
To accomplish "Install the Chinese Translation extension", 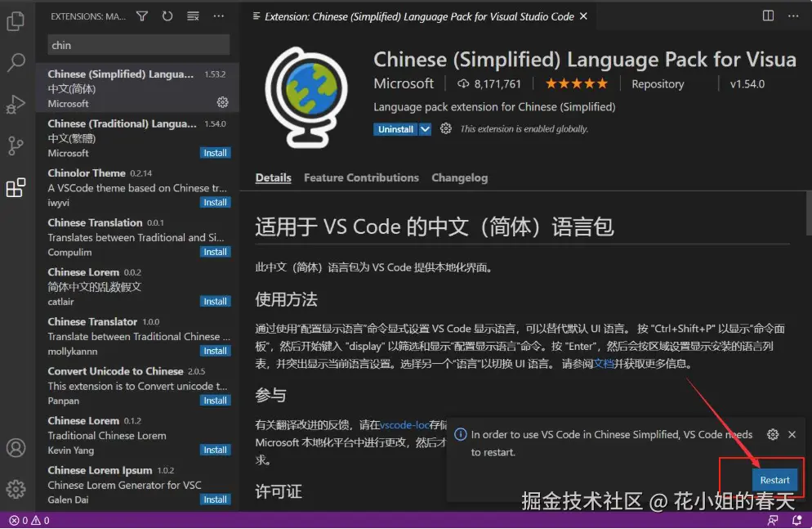I will [x=215, y=252].
